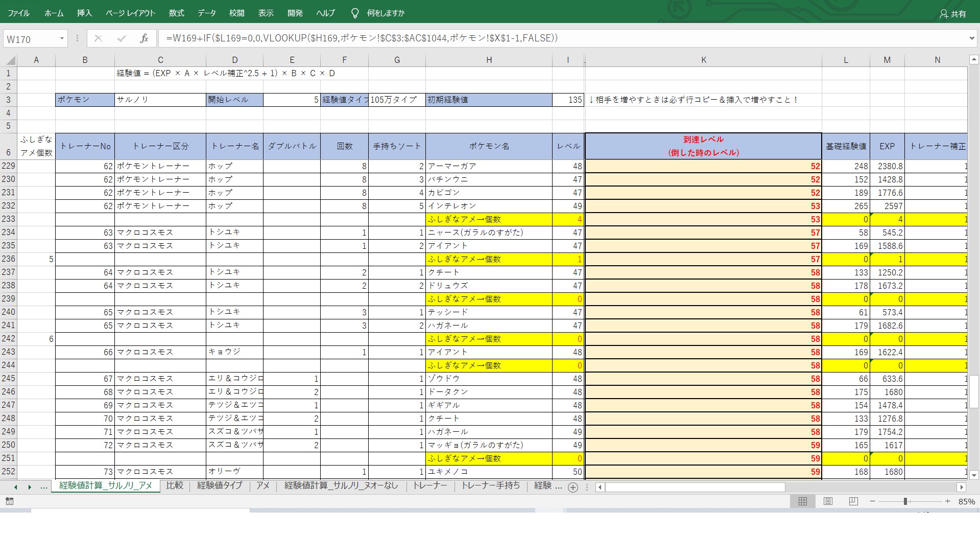Click the zoom slider handle
Screen dimensions: 980x533
pyautogui.click(x=905, y=501)
